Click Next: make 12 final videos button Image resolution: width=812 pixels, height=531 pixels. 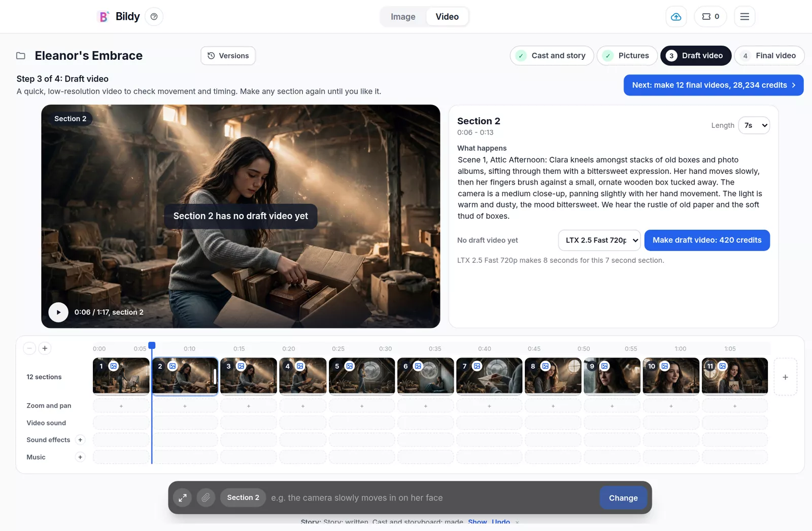(x=714, y=85)
